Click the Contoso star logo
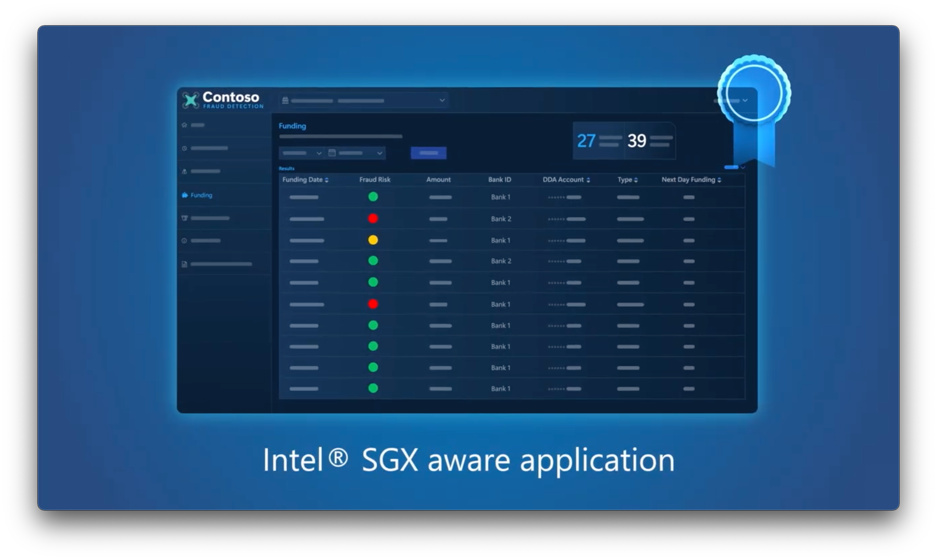Screen dimensions: 937x560 pos(190,100)
